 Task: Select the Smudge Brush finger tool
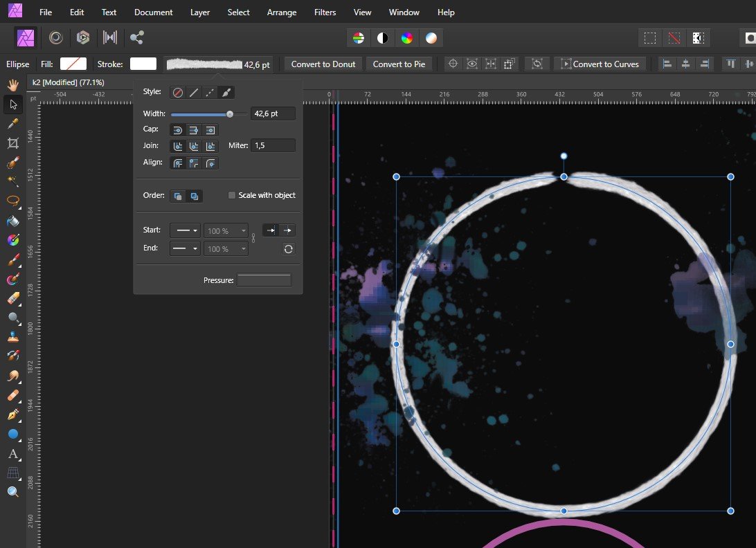coord(13,376)
